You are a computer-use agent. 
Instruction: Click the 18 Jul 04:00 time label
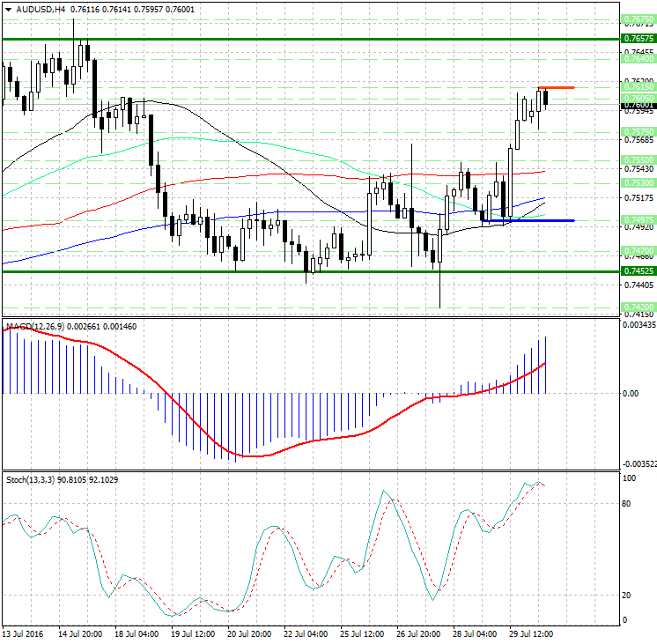click(x=137, y=633)
